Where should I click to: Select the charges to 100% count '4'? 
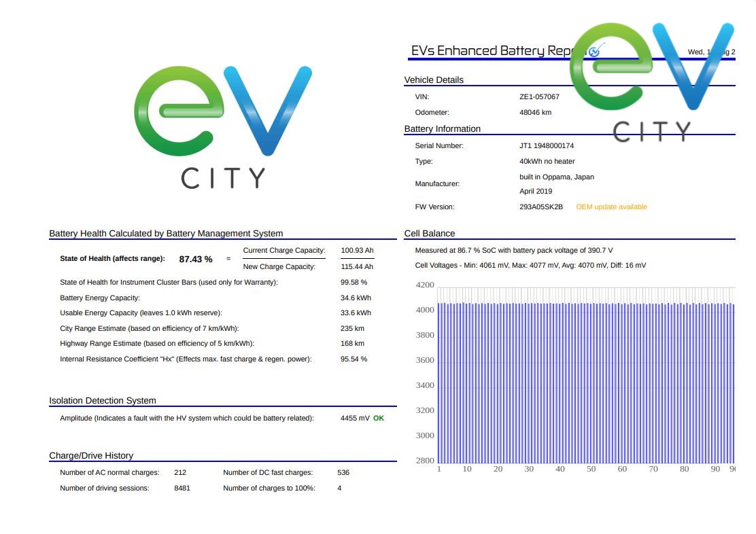point(339,488)
